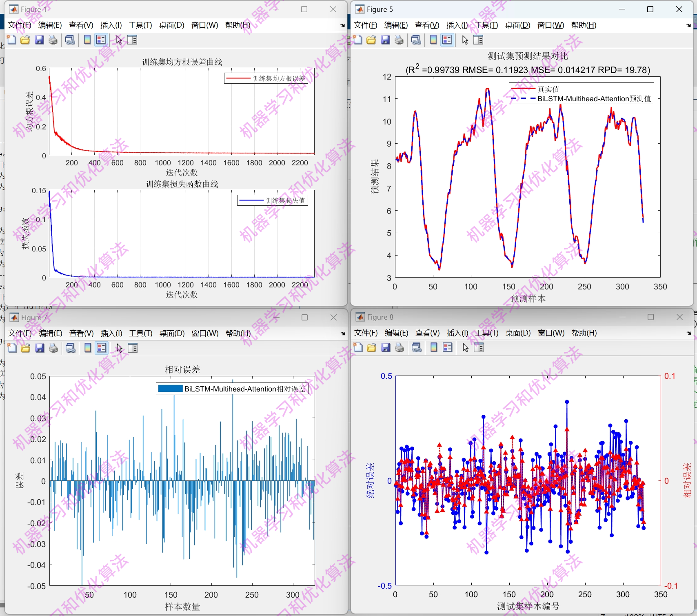Insert colorbar in Figure 5 window
The width and height of the screenshot is (697, 616).
pyautogui.click(x=433, y=40)
